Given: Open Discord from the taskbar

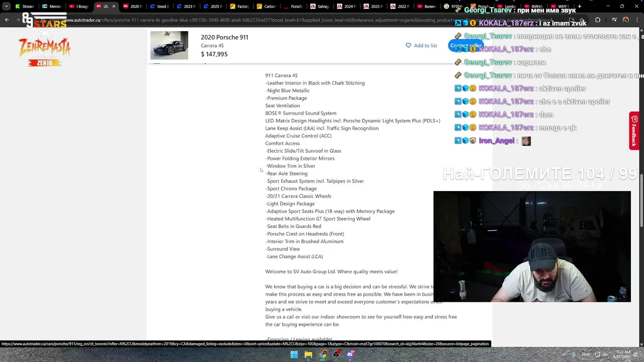Looking at the screenshot, I should pyautogui.click(x=350, y=354).
